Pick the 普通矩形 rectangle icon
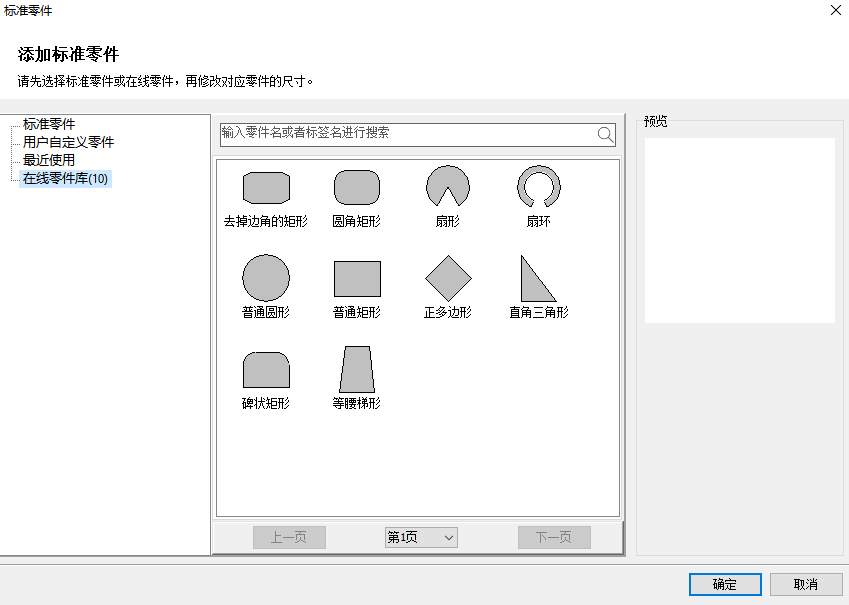This screenshot has height=605, width=849. [x=357, y=279]
